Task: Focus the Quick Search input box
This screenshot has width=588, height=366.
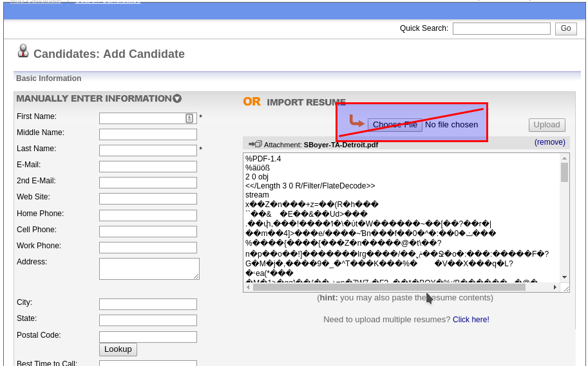Action: tap(501, 28)
